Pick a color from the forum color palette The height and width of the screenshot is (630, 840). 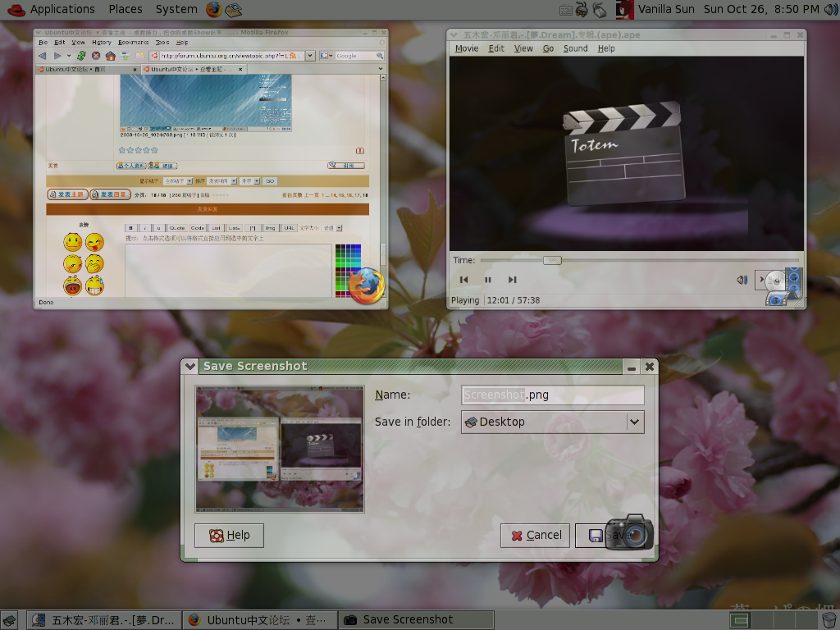pos(348,270)
